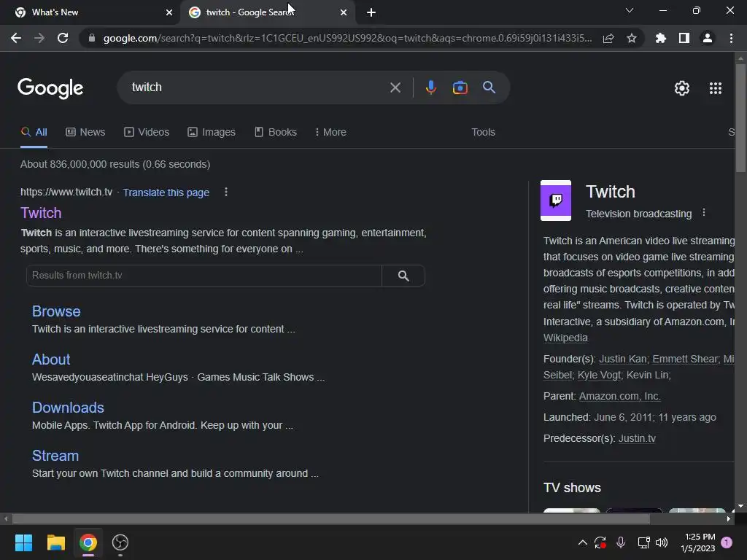Open site info via the padlock icon
Screen dimensions: 747x560
point(91,38)
